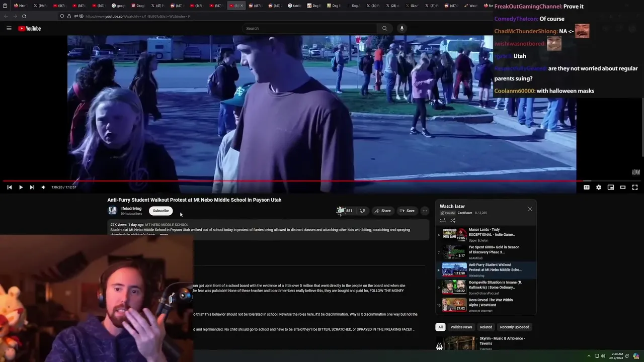Select the Recently uploaded chip

(x=514, y=327)
